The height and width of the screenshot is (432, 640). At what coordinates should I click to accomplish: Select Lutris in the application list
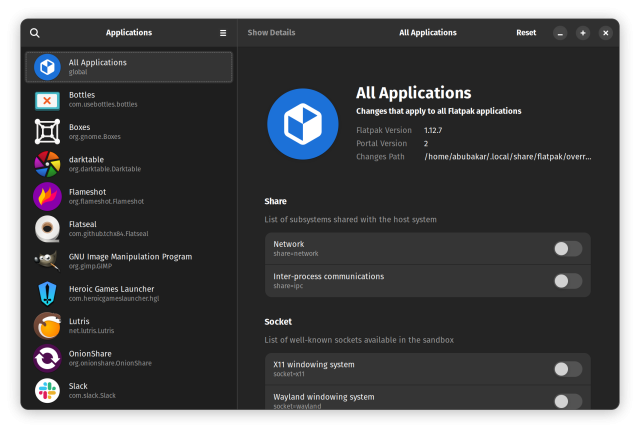click(129, 325)
